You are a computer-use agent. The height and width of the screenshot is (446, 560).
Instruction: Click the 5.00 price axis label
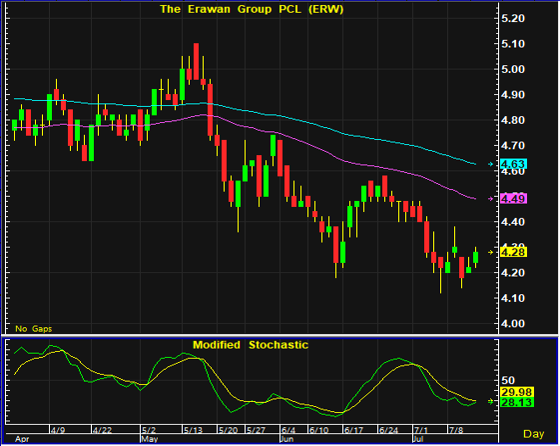click(x=513, y=69)
